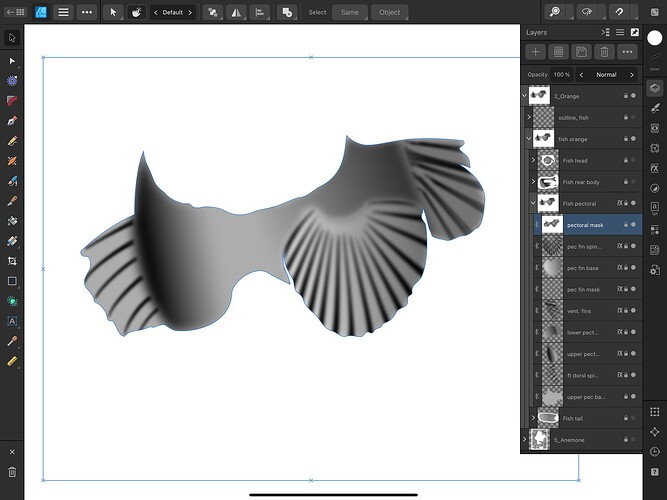Choose the previous blend mode arrow
Viewport: 667px width, 500px height.
(x=581, y=74)
